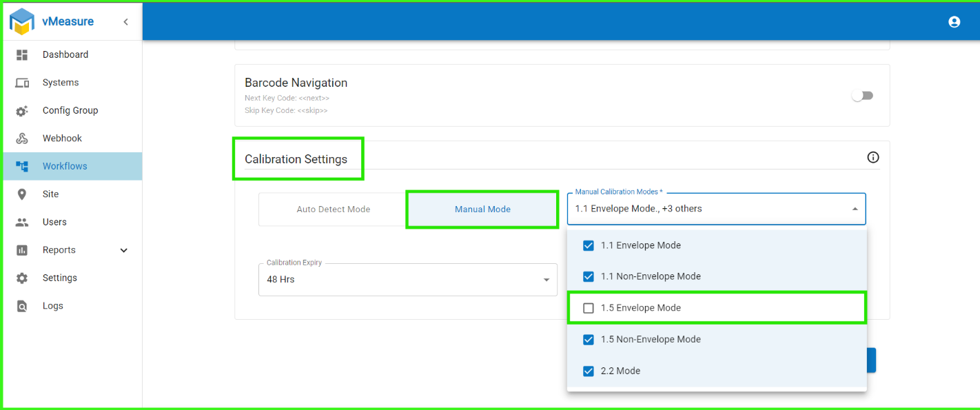Open Systems via its device icon

coord(22,83)
